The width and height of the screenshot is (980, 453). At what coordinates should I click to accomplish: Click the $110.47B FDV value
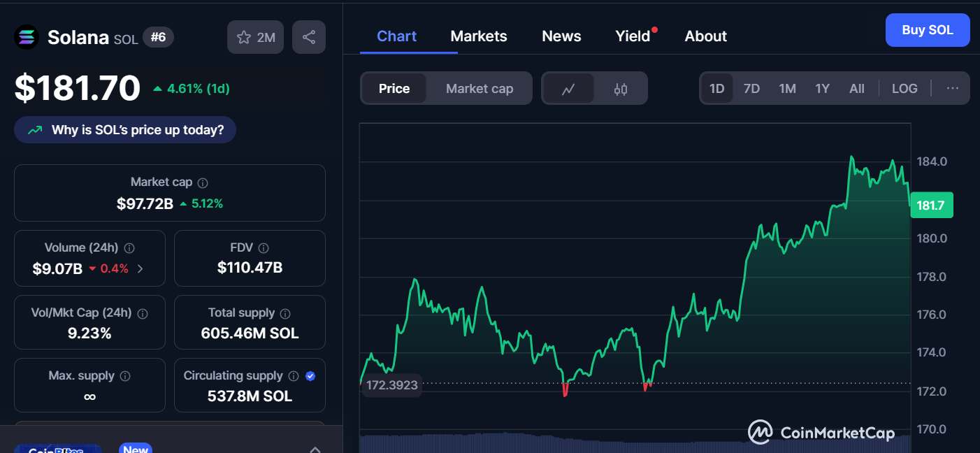[x=250, y=267]
